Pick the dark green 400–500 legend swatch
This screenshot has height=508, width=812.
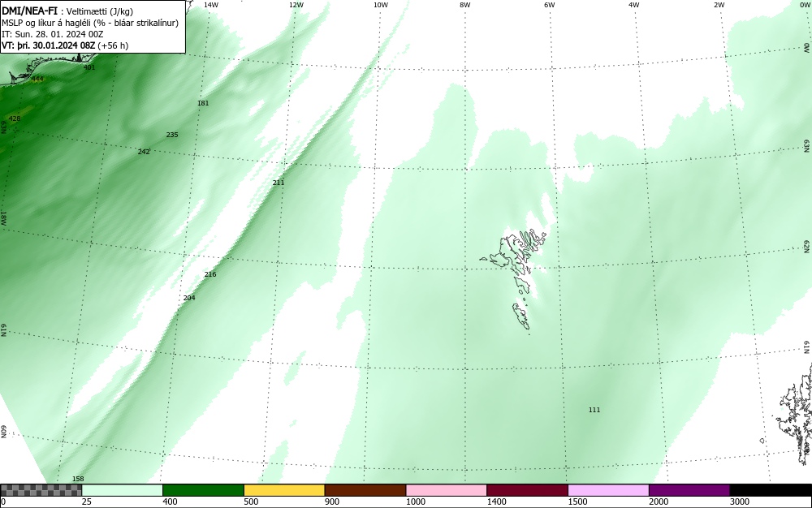[x=203, y=490]
